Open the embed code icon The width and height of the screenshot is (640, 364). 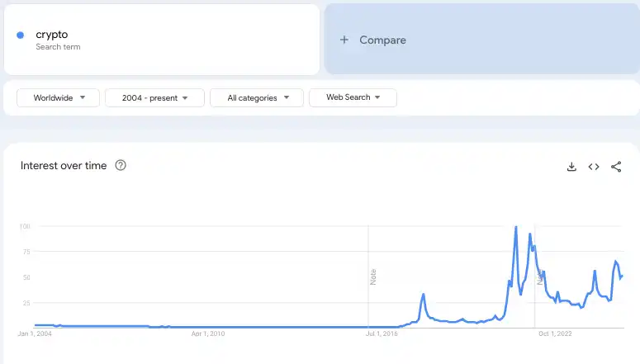594,167
